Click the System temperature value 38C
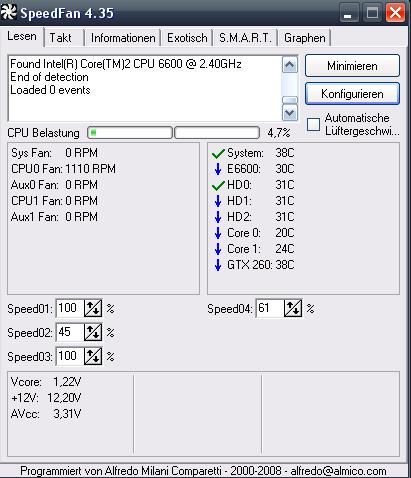Image resolution: width=411 pixels, height=478 pixels. pyautogui.click(x=285, y=153)
